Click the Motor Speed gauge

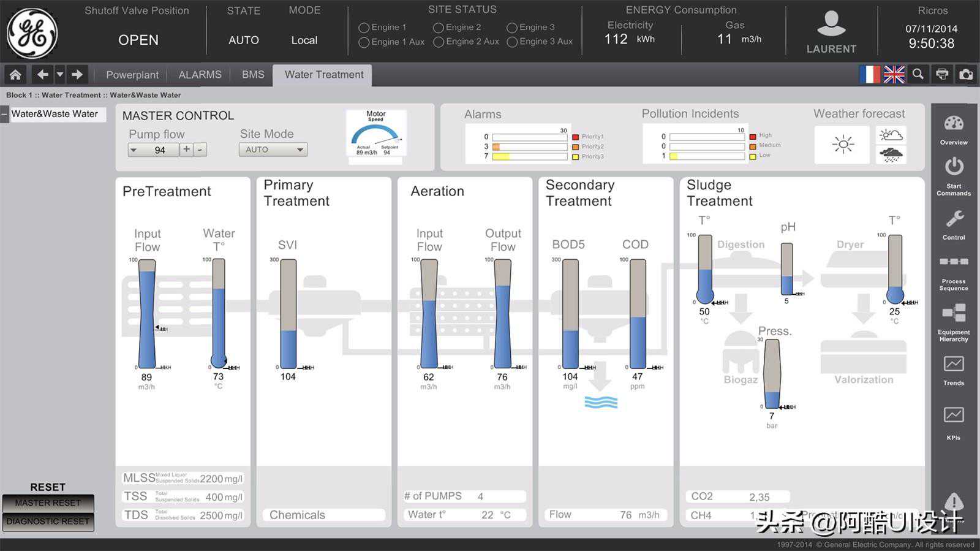point(376,134)
